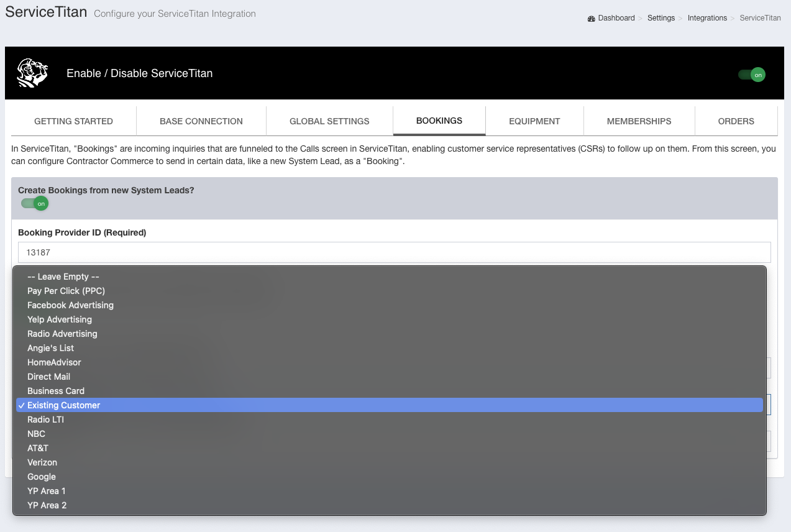Click the ServiceTitan page title
This screenshot has width=791, height=532.
pos(46,12)
